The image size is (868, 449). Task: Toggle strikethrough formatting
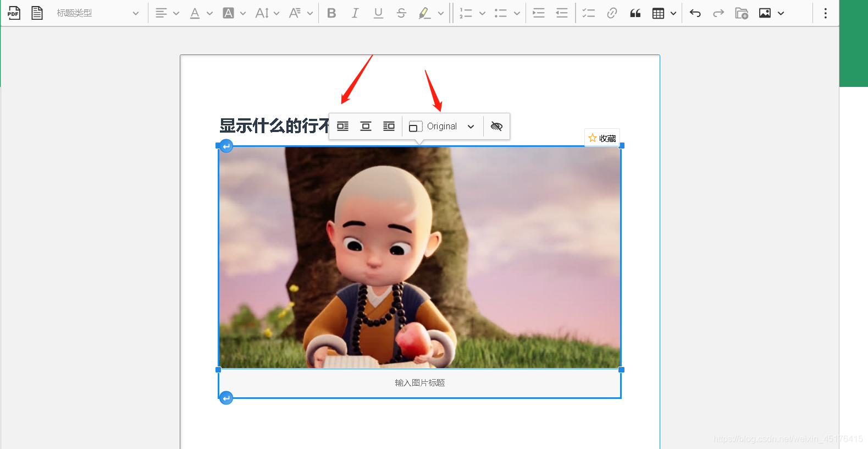[401, 13]
